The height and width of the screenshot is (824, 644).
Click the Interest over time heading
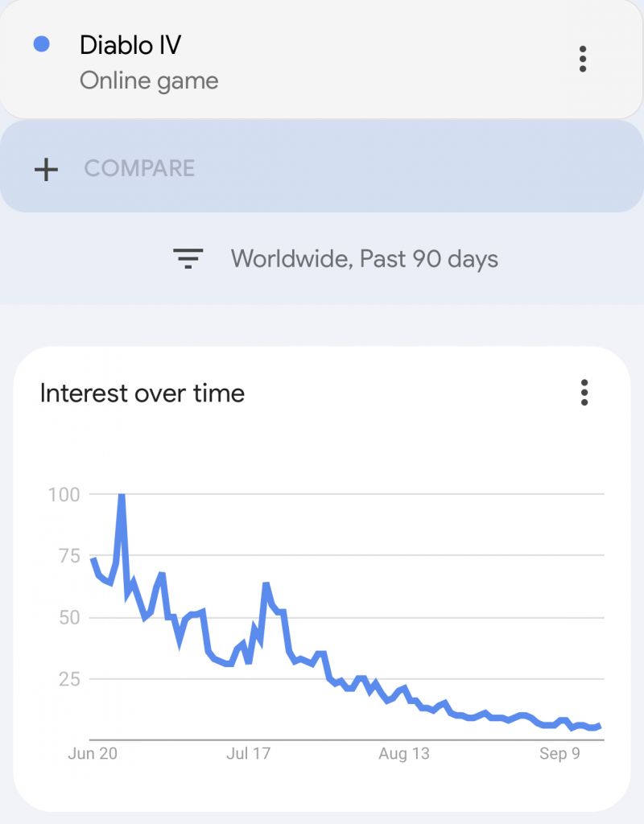tap(142, 393)
